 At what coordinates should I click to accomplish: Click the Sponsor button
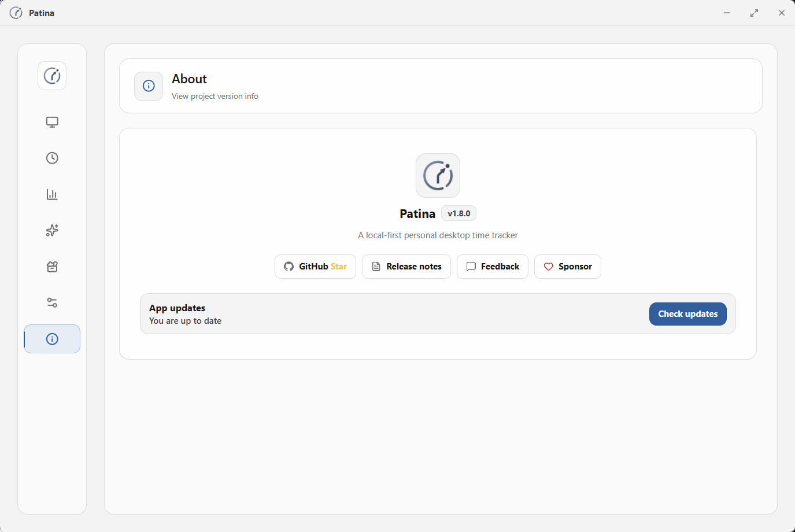coord(568,267)
